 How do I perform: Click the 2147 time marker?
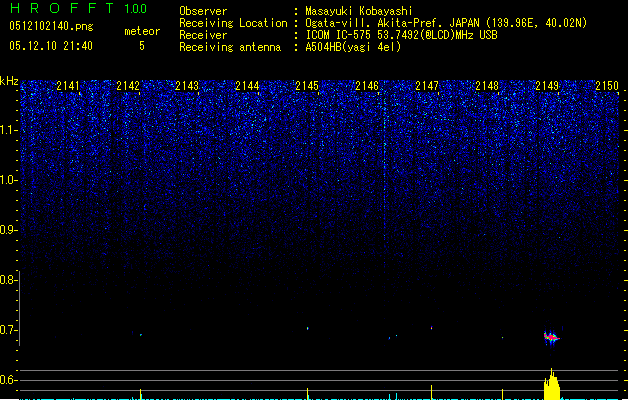point(427,86)
